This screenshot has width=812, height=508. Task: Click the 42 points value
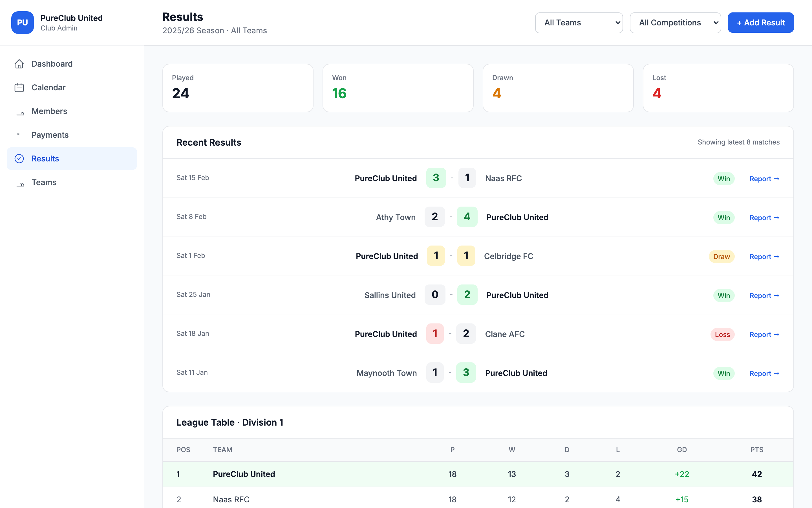[757, 474]
